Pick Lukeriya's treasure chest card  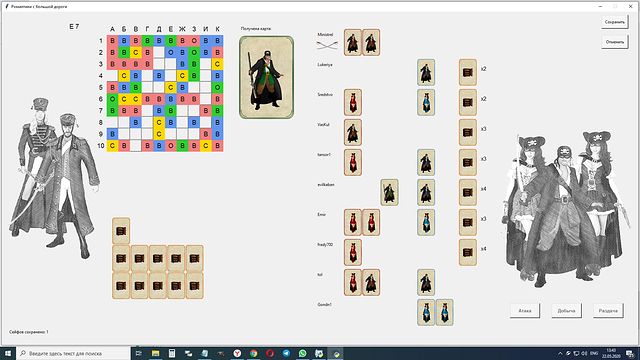click(468, 72)
